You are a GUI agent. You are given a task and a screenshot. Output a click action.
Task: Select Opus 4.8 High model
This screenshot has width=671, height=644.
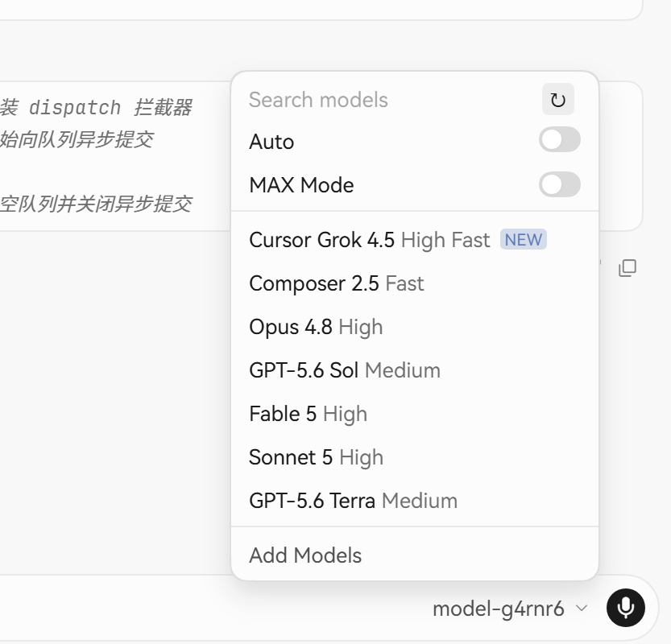point(414,327)
